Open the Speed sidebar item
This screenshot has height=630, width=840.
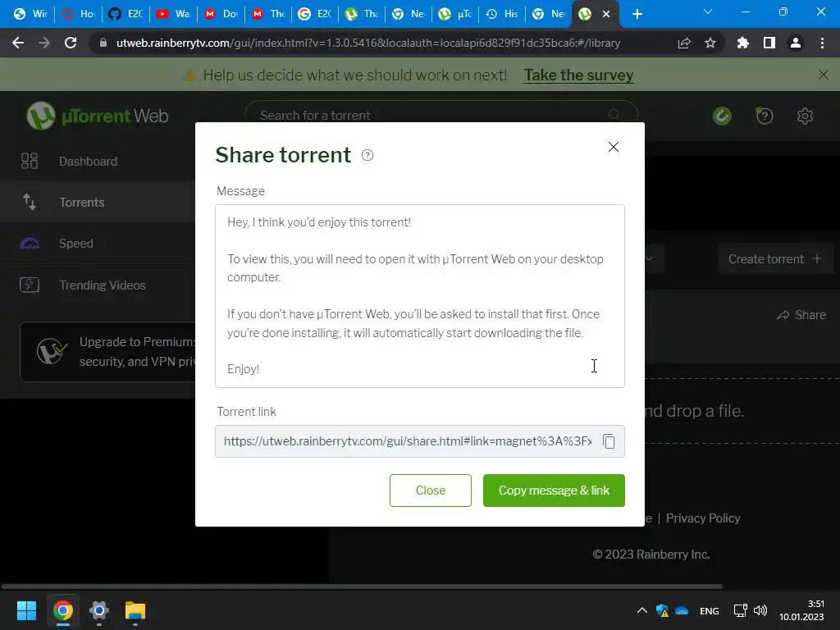pyautogui.click(x=98, y=243)
